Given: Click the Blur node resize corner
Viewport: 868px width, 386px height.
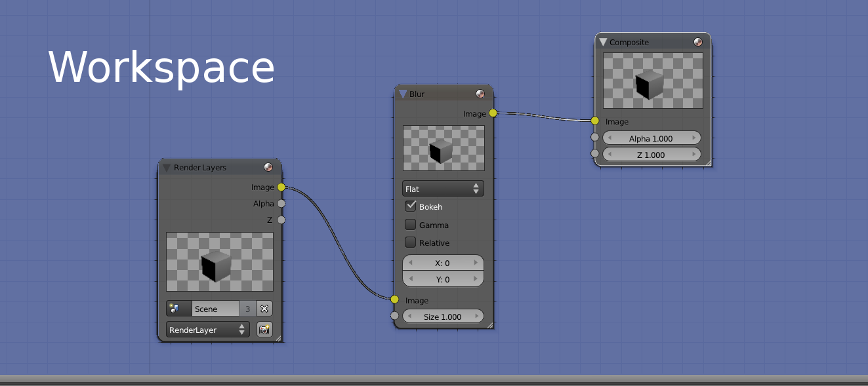Looking at the screenshot, I should click(489, 324).
